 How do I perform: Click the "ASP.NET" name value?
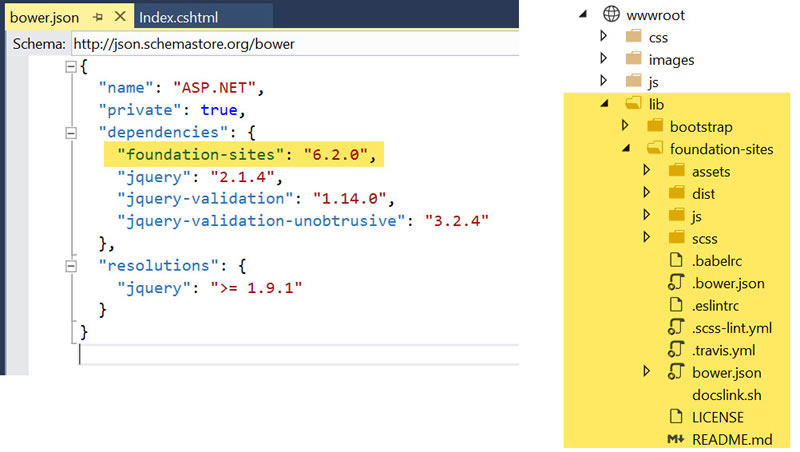click(214, 88)
